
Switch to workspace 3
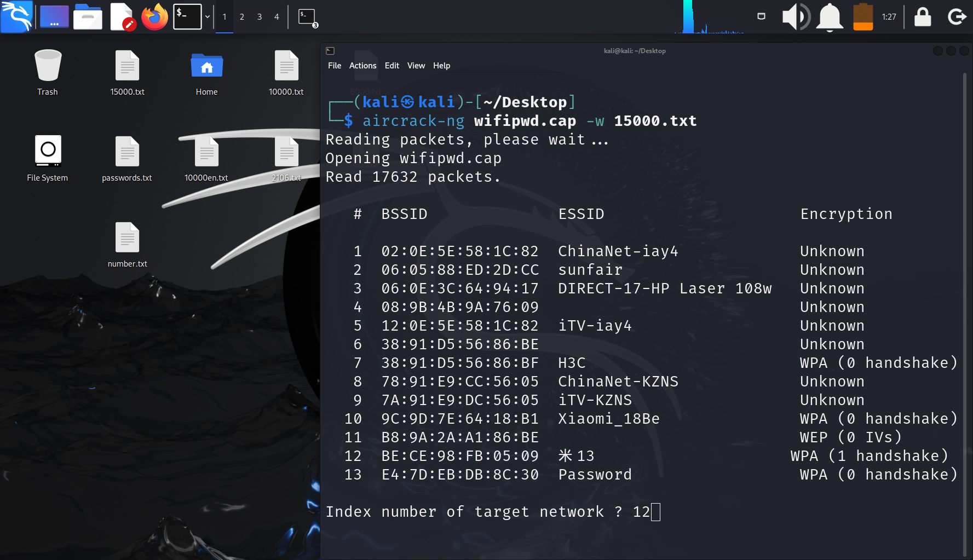click(x=260, y=17)
